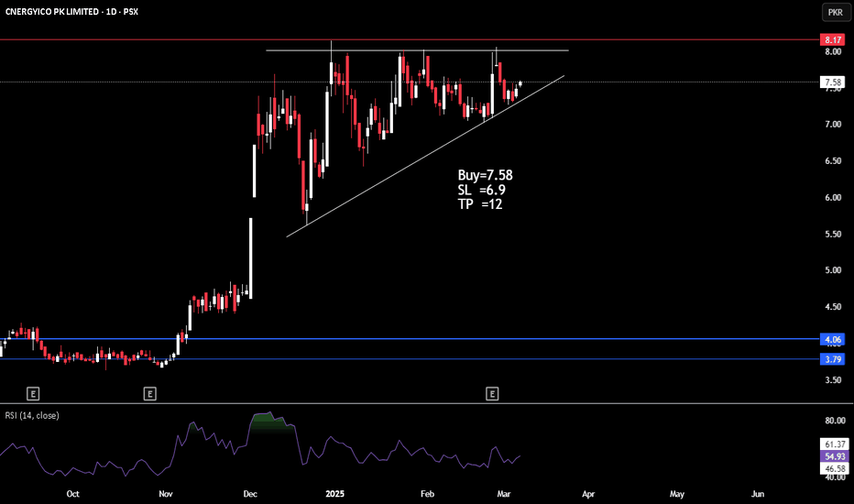Click the 3.50 price scale tick
The height and width of the screenshot is (504, 854).
point(833,380)
